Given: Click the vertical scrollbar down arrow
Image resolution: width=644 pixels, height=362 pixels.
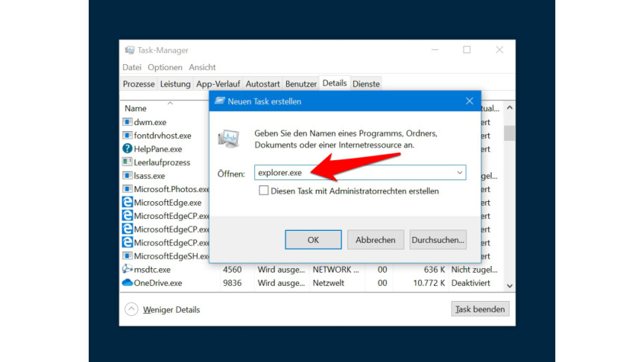Looking at the screenshot, I should point(510,285).
